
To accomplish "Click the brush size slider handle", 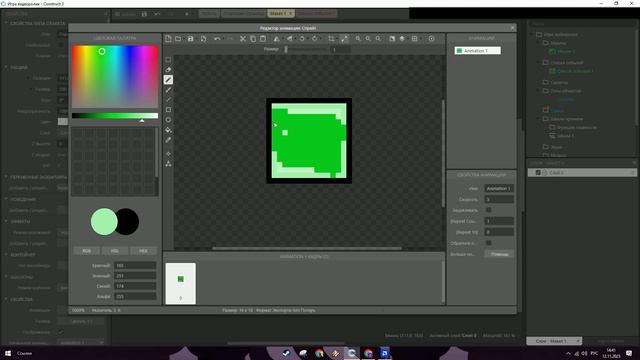I will click(286, 49).
